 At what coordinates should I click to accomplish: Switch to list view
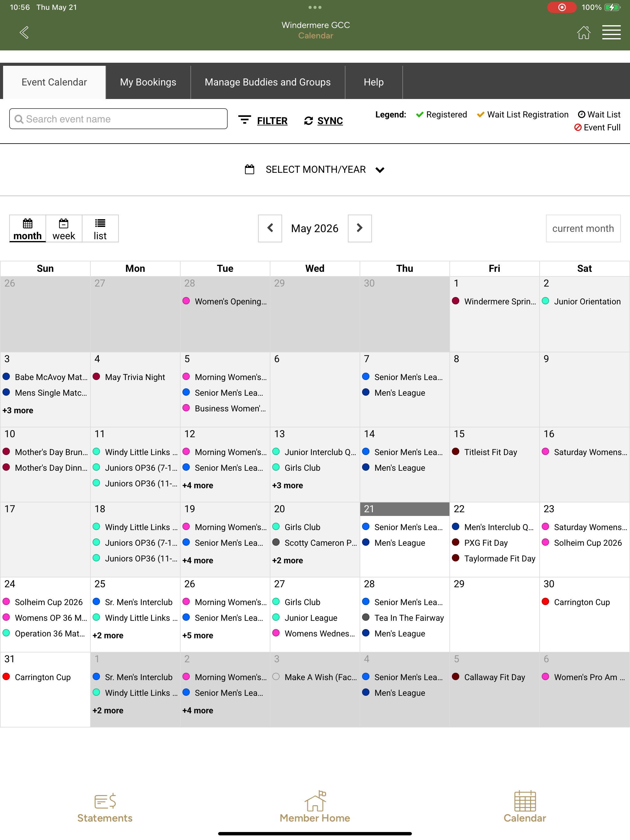[100, 229]
